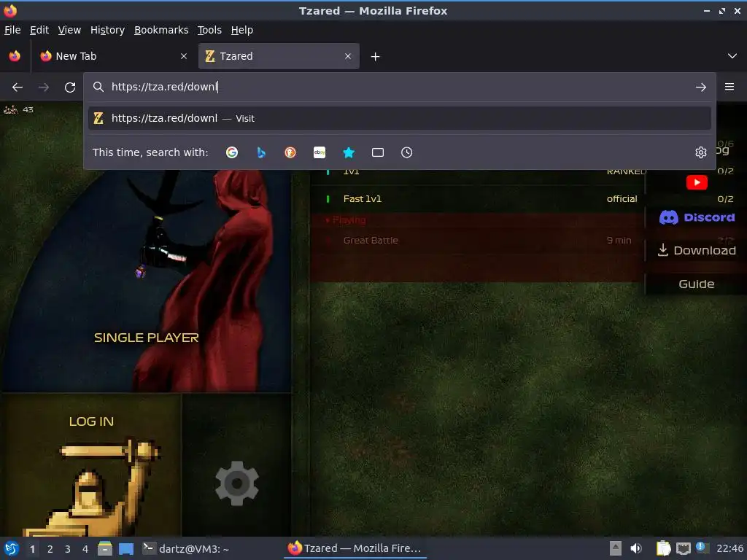Click the forward arrow navigation button
Viewport: 747px width, 560px height.
coord(43,87)
